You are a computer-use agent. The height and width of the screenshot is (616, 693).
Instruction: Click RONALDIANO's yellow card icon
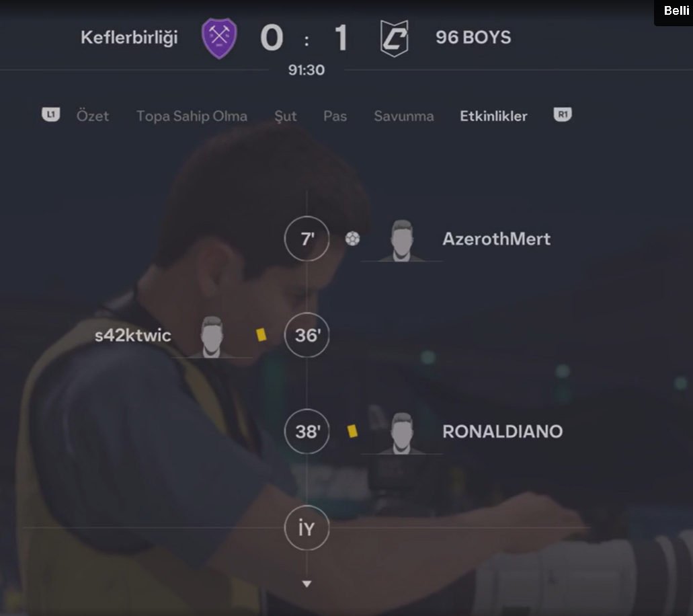(x=352, y=431)
